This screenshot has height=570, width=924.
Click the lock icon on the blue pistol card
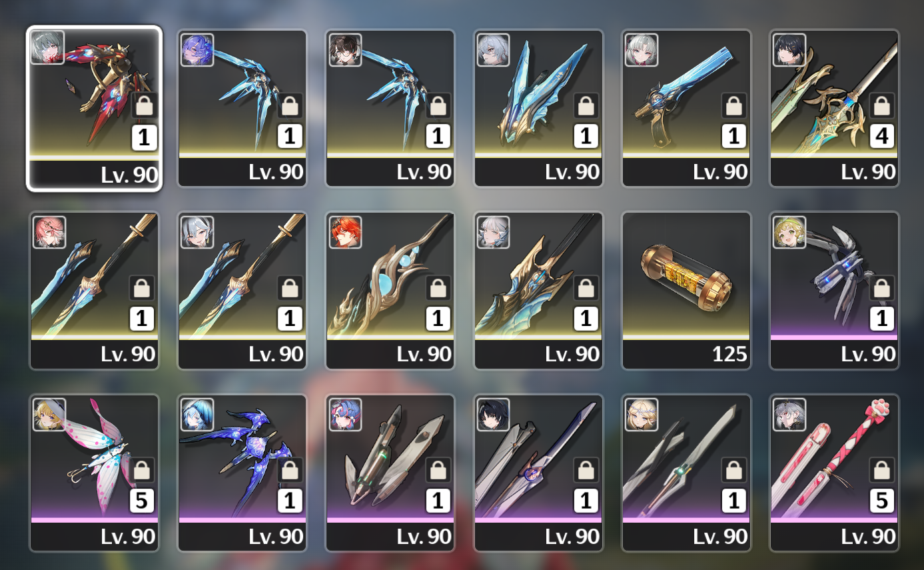click(x=734, y=106)
